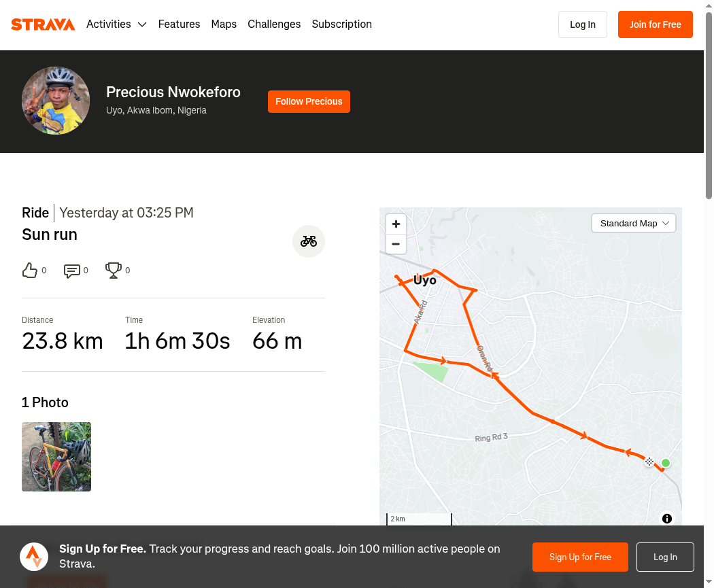This screenshot has width=714, height=588.
Task: Click the Strava logo
Action: pyautogui.click(x=43, y=24)
